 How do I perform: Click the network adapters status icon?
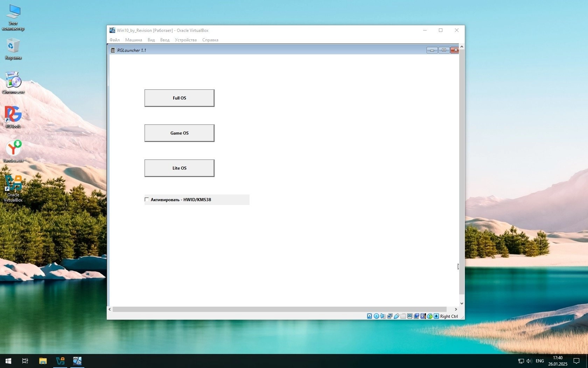[x=390, y=316]
